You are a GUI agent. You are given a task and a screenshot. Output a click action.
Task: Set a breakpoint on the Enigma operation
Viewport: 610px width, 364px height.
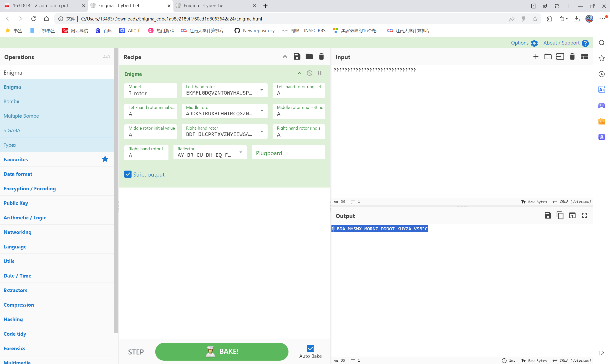coord(320,73)
